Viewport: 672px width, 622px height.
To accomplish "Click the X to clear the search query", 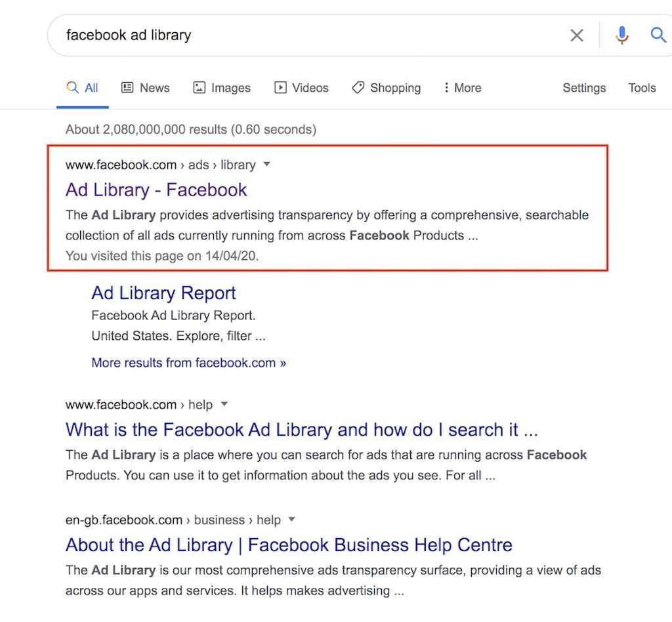I will (x=576, y=35).
